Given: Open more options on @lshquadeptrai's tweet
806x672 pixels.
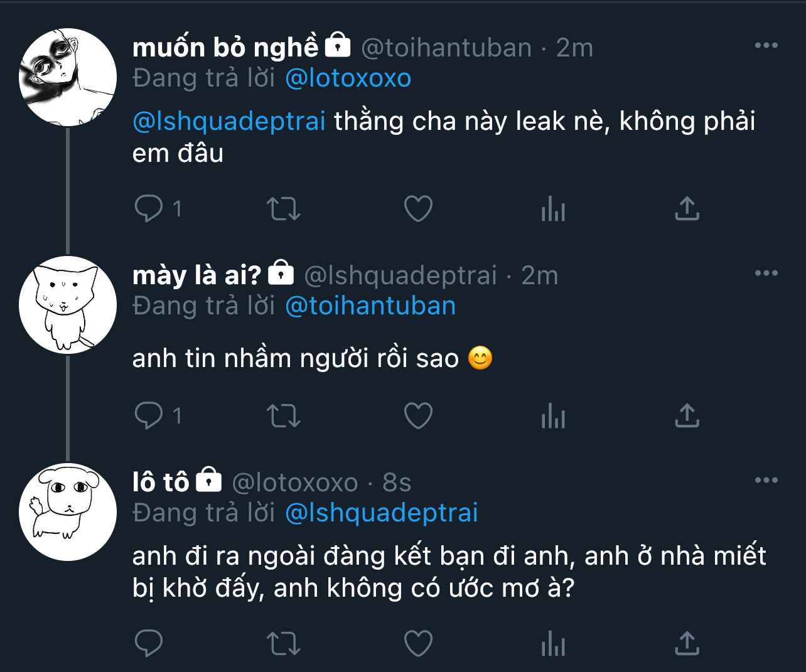Looking at the screenshot, I should coord(766,274).
